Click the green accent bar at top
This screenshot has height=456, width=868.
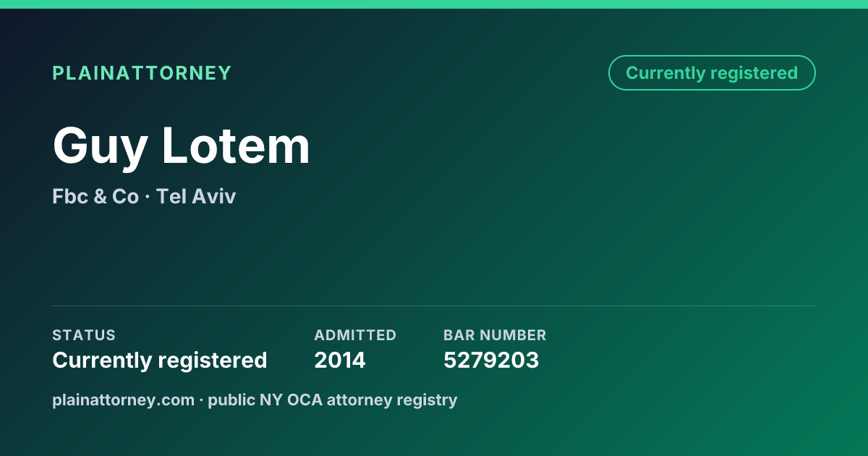pos(434,4)
